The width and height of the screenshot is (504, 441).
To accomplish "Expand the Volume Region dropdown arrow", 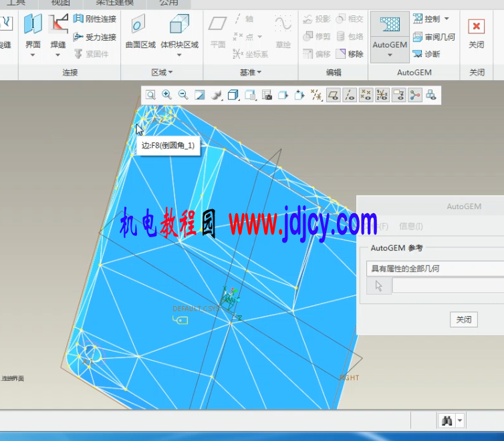I will [179, 55].
